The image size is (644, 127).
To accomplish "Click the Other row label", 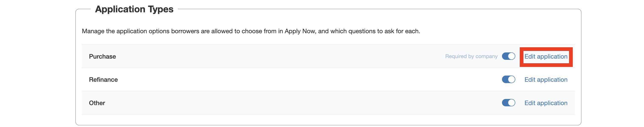I will (x=97, y=103).
